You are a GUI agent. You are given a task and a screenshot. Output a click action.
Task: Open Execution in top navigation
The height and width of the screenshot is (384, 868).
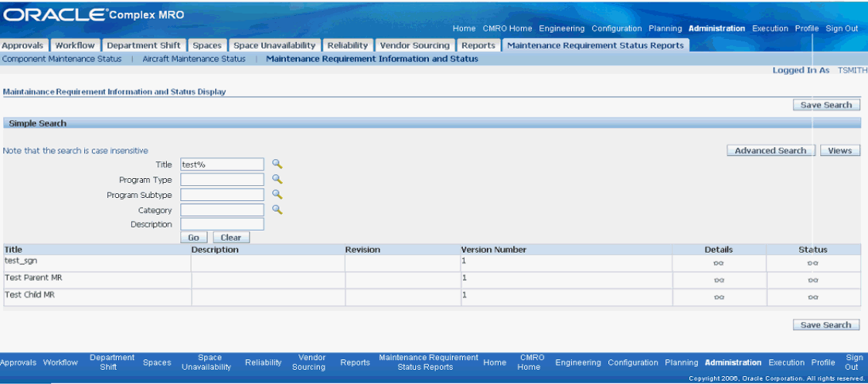pyautogui.click(x=770, y=29)
